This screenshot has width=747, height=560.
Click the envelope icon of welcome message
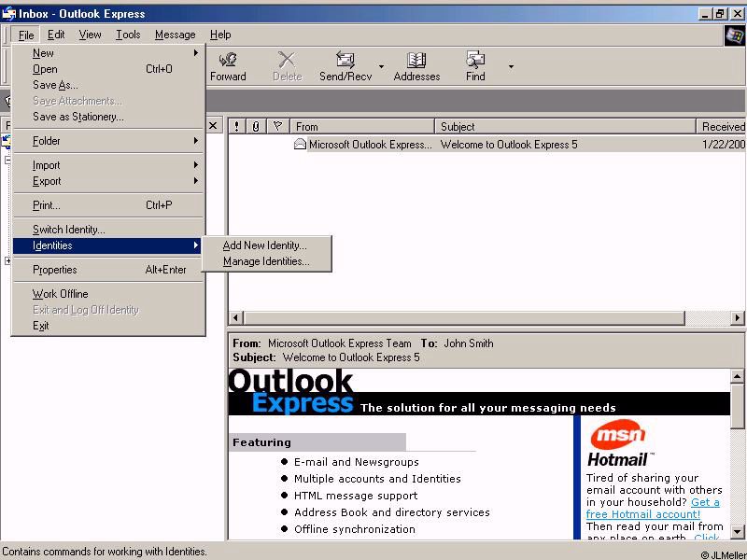(x=300, y=145)
